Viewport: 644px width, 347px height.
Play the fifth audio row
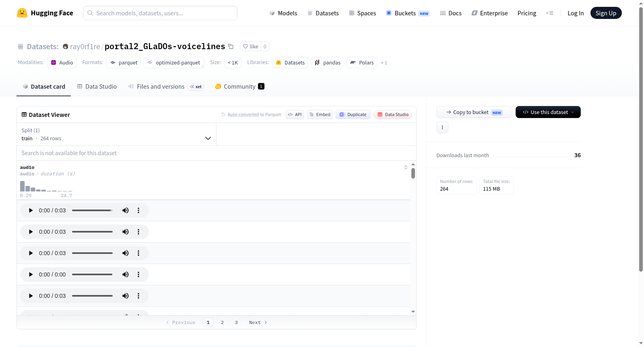31,296
